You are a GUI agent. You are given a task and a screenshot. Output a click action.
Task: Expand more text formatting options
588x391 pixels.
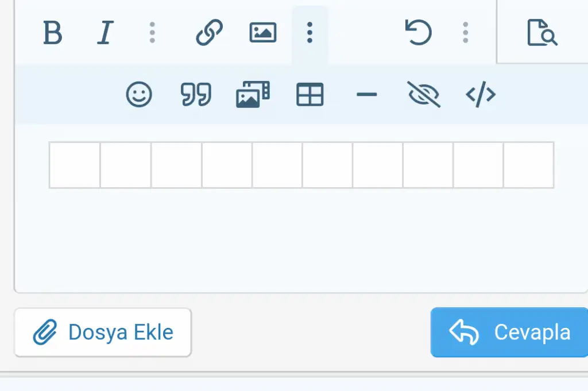click(x=152, y=33)
